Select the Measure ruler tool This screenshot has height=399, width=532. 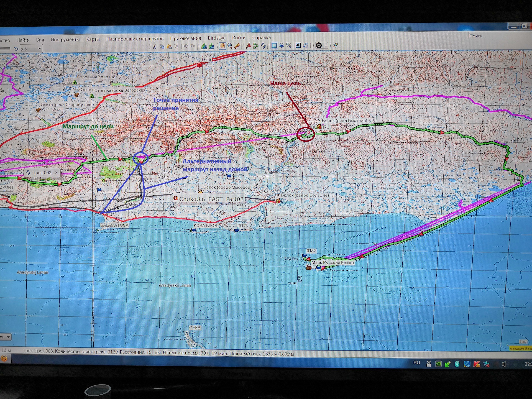click(237, 46)
